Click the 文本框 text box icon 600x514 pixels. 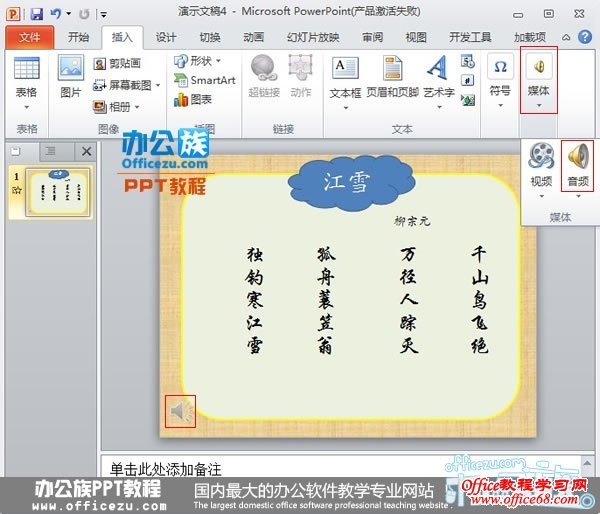(345, 68)
